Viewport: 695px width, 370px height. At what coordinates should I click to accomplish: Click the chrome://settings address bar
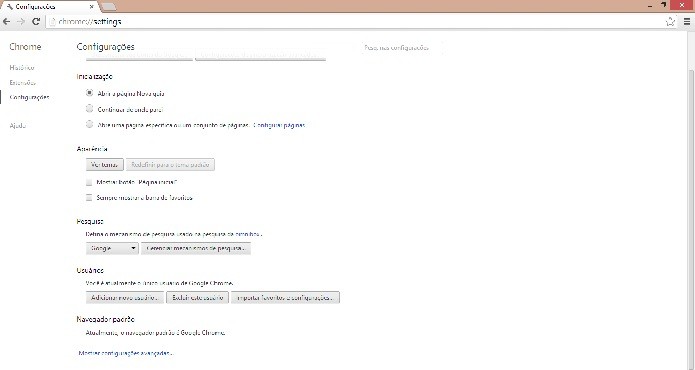tap(355, 21)
